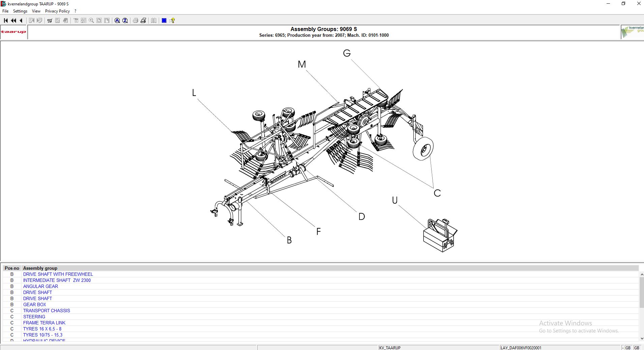Open the Settings menu
Image resolution: width=644 pixels, height=350 pixels.
pyautogui.click(x=20, y=11)
